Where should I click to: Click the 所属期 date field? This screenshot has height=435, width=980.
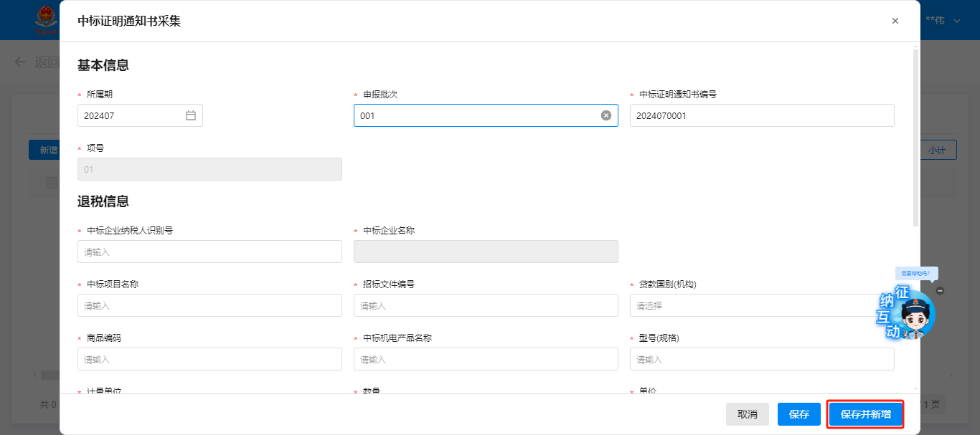pos(140,115)
